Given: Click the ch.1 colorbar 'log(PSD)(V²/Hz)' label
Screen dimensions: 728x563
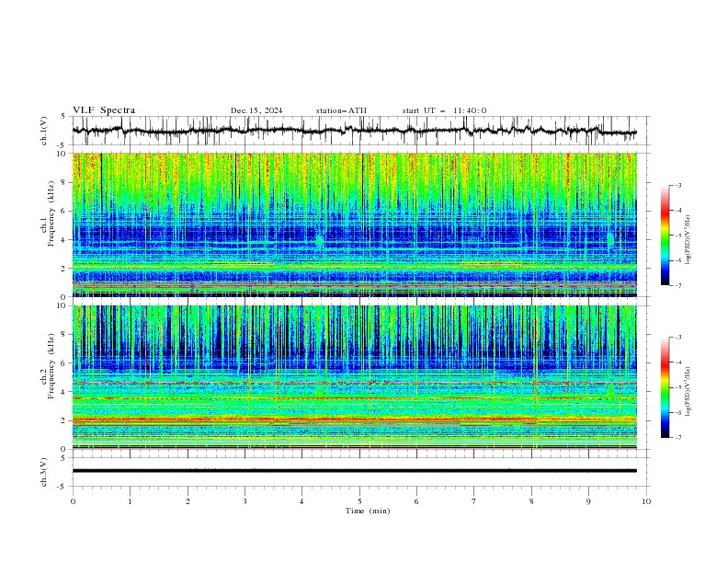Looking at the screenshot, I should [x=688, y=240].
